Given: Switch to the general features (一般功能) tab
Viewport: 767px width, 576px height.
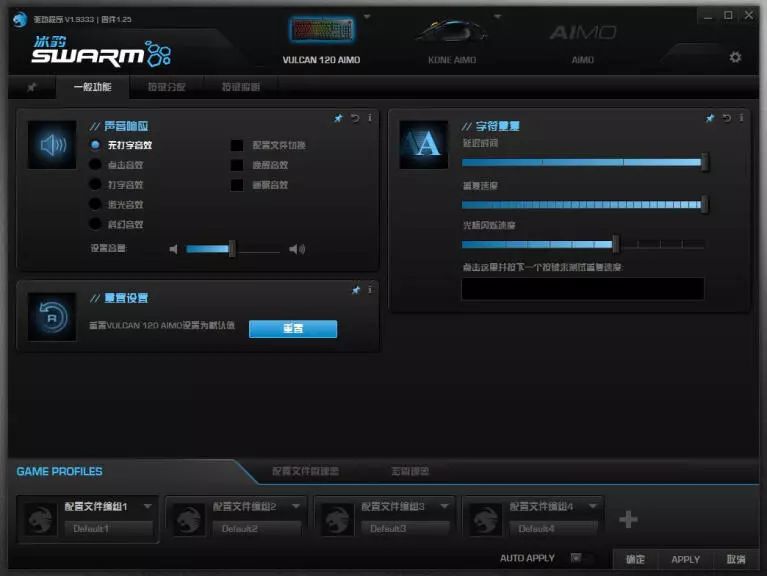Looking at the screenshot, I should click(92, 87).
